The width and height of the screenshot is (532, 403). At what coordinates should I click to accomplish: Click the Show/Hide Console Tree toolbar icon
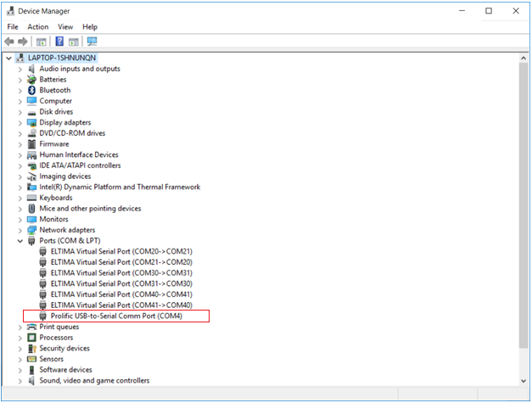[41, 42]
